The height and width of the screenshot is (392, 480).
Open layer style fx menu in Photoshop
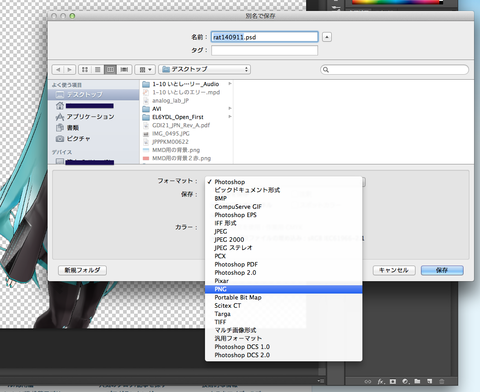[x=381, y=381]
